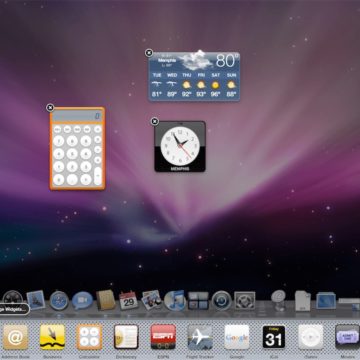Add the Address Book widget from widget bar
Screen dimensions: 360x360
click(15, 337)
